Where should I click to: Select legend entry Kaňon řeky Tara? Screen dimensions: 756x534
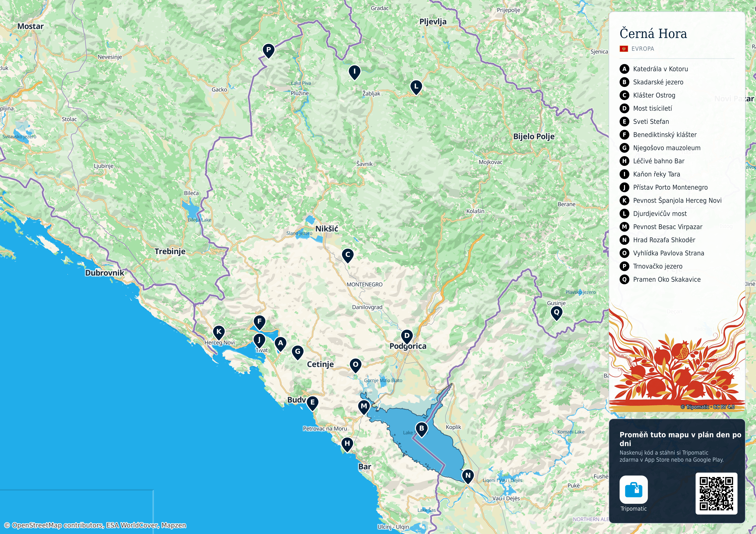click(x=657, y=174)
